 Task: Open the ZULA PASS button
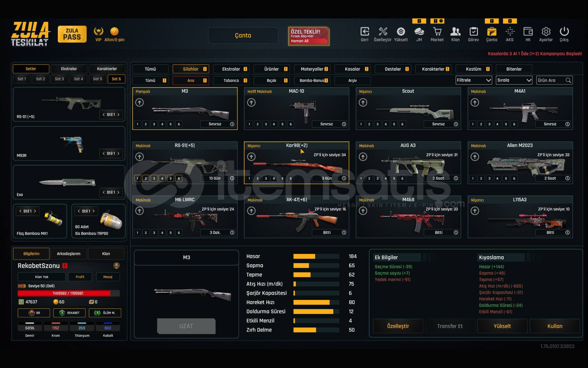click(x=72, y=34)
